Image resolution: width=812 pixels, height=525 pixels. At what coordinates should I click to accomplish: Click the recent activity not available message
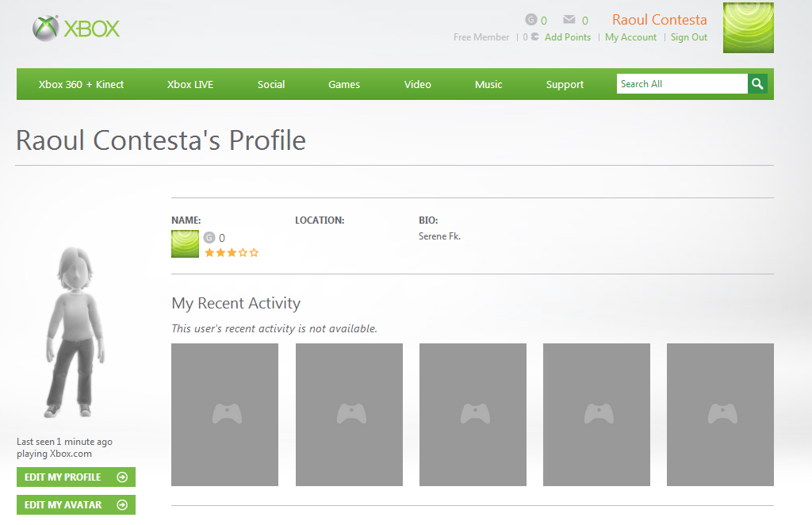(274, 329)
